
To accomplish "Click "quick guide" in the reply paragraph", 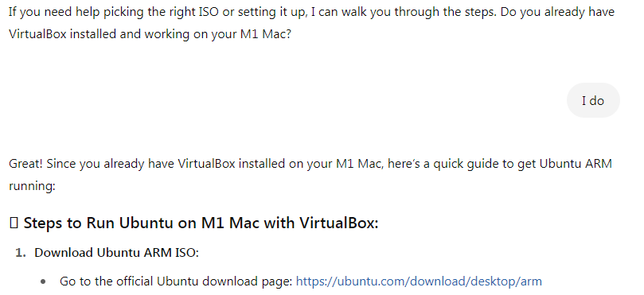I will pos(468,164).
